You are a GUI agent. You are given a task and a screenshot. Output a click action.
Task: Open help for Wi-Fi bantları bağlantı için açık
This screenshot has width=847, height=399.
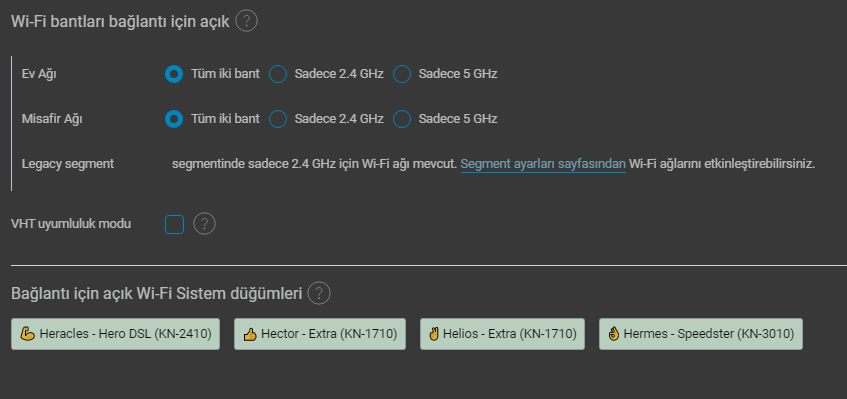246,22
